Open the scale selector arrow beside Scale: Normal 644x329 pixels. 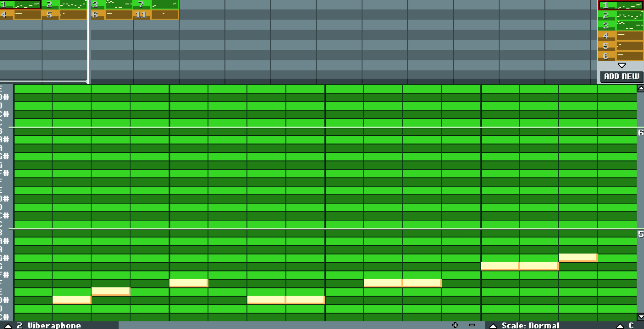tap(493, 326)
